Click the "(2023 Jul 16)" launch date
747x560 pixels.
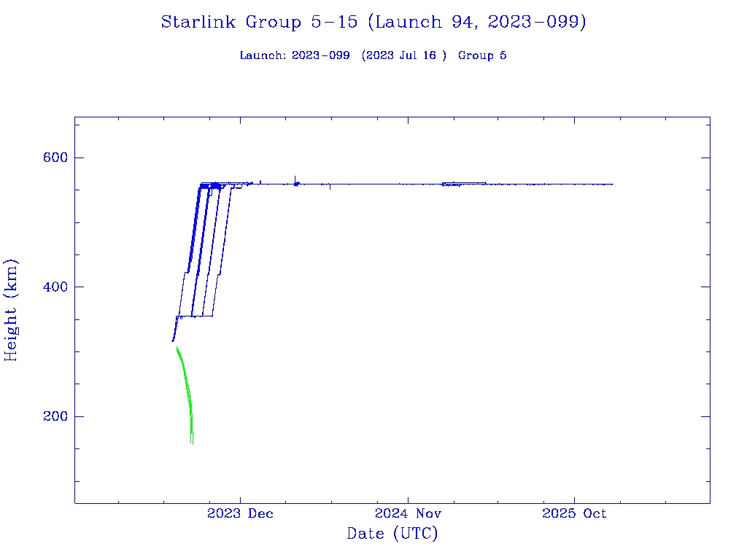[x=403, y=56]
